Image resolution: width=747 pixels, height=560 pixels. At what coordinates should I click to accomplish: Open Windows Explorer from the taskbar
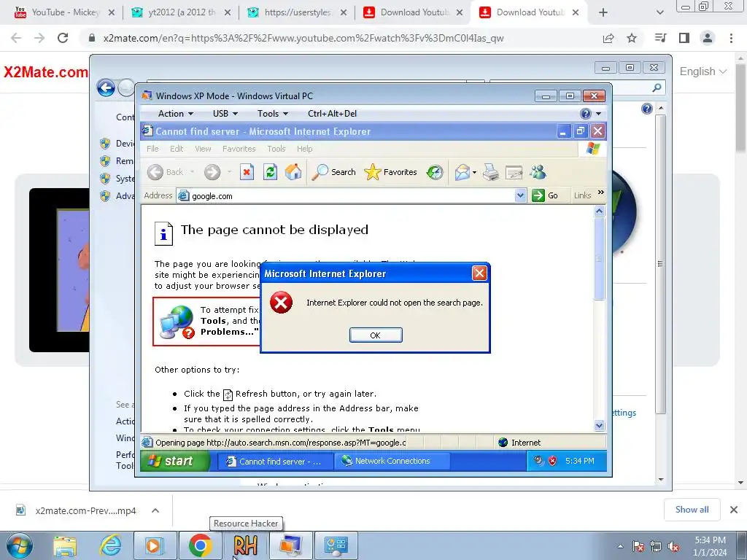pyautogui.click(x=65, y=545)
